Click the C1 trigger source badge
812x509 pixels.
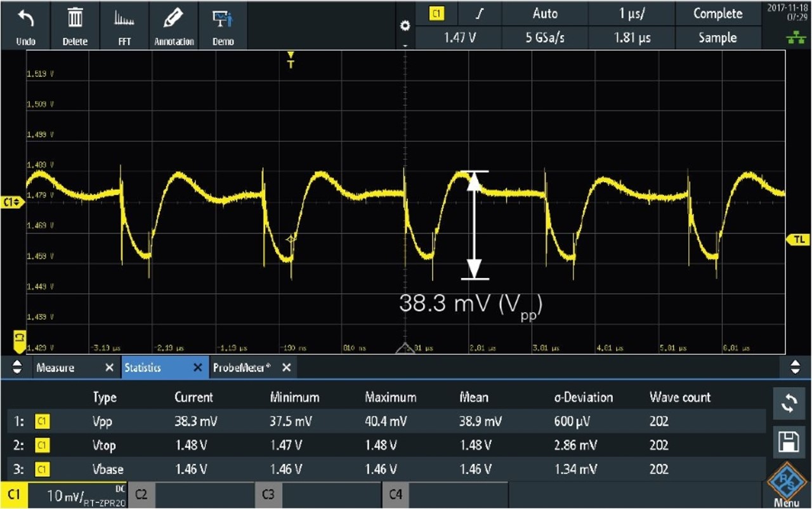point(436,13)
